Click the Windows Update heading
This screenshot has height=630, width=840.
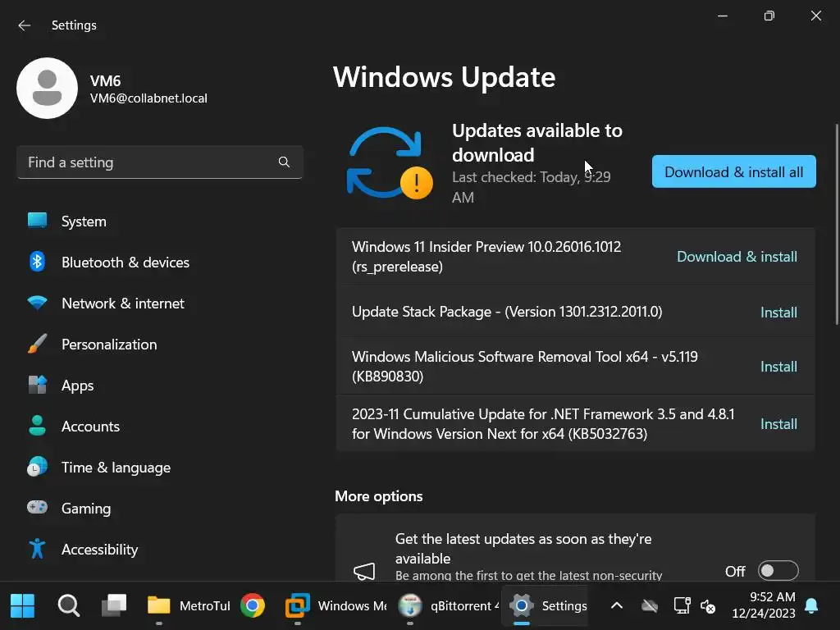pos(444,76)
